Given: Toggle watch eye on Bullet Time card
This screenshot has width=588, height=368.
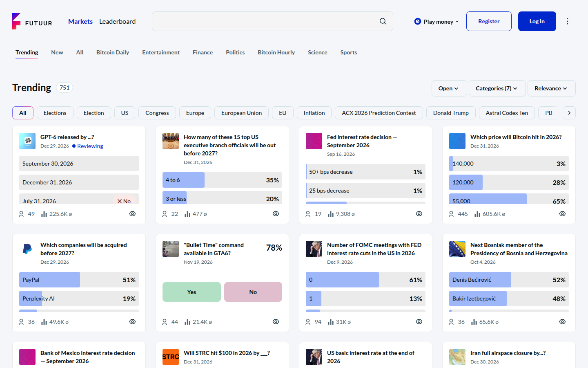Looking at the screenshot, I should click(276, 322).
